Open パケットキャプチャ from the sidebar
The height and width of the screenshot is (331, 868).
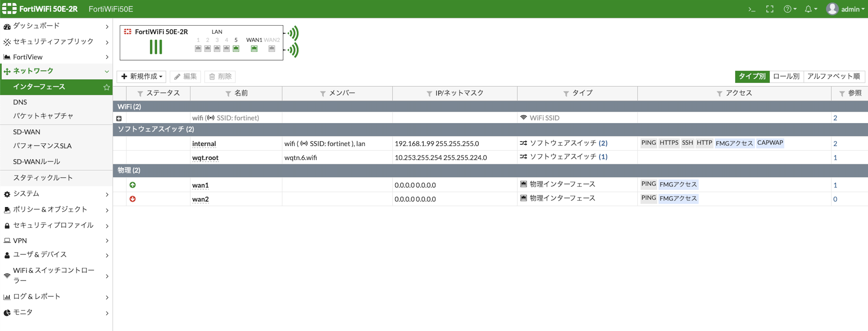(x=43, y=116)
